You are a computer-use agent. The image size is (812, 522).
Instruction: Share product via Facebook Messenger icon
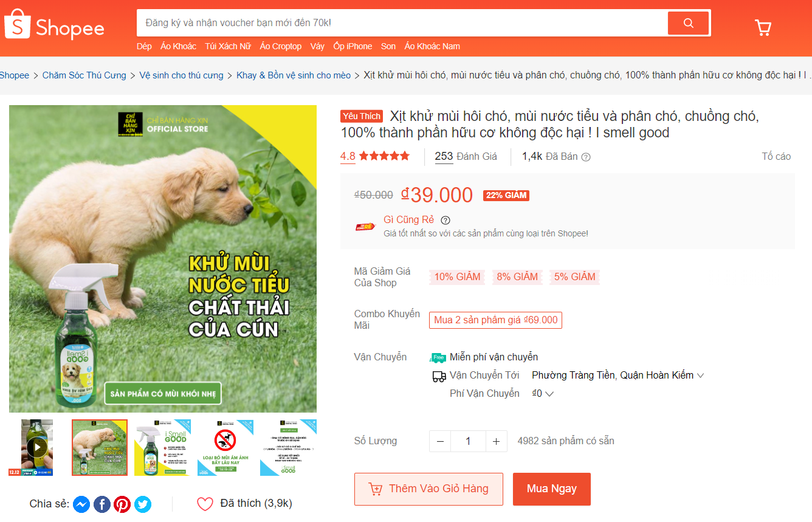(81, 504)
